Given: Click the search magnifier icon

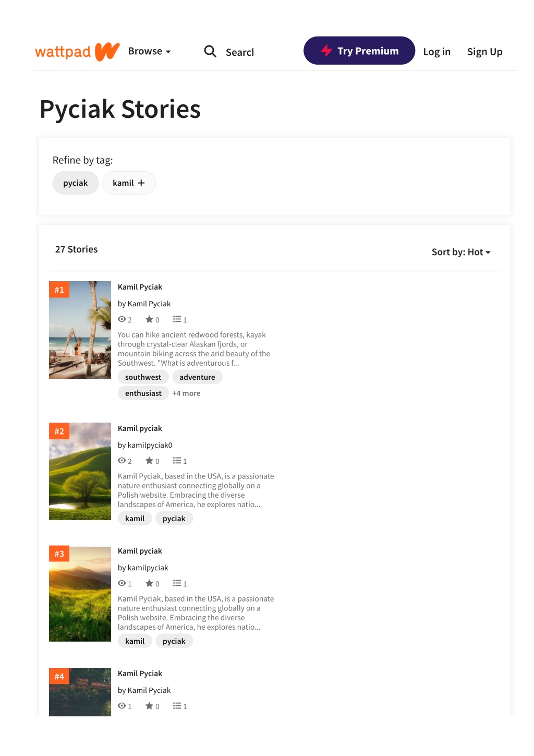Looking at the screenshot, I should tap(210, 51).
